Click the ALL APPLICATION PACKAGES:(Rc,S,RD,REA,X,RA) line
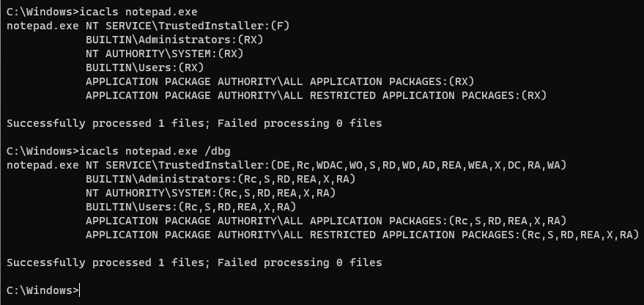 [x=326, y=221]
